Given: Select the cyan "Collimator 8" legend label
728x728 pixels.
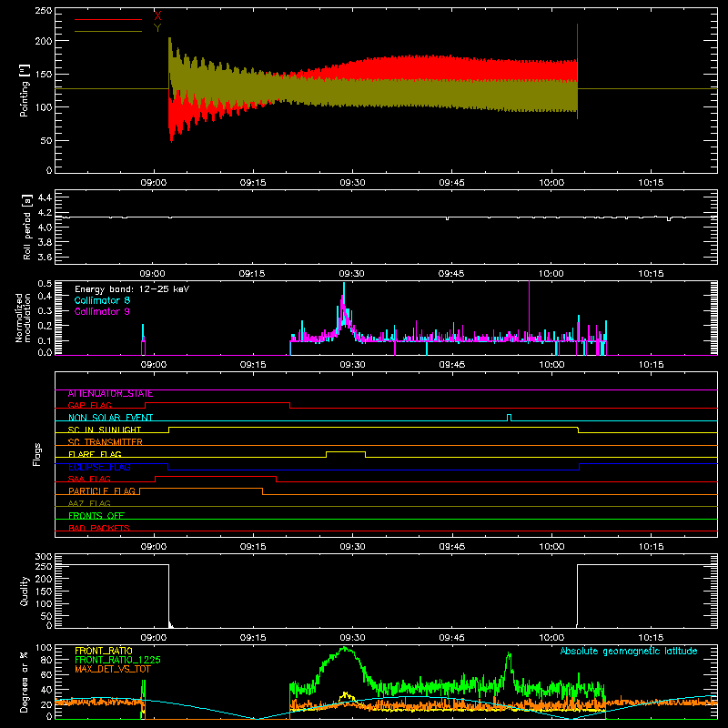Looking at the screenshot, I should click(102, 300).
